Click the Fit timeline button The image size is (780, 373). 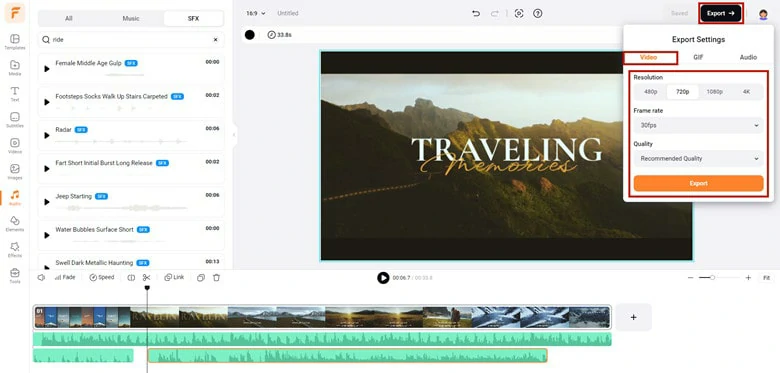tap(766, 278)
